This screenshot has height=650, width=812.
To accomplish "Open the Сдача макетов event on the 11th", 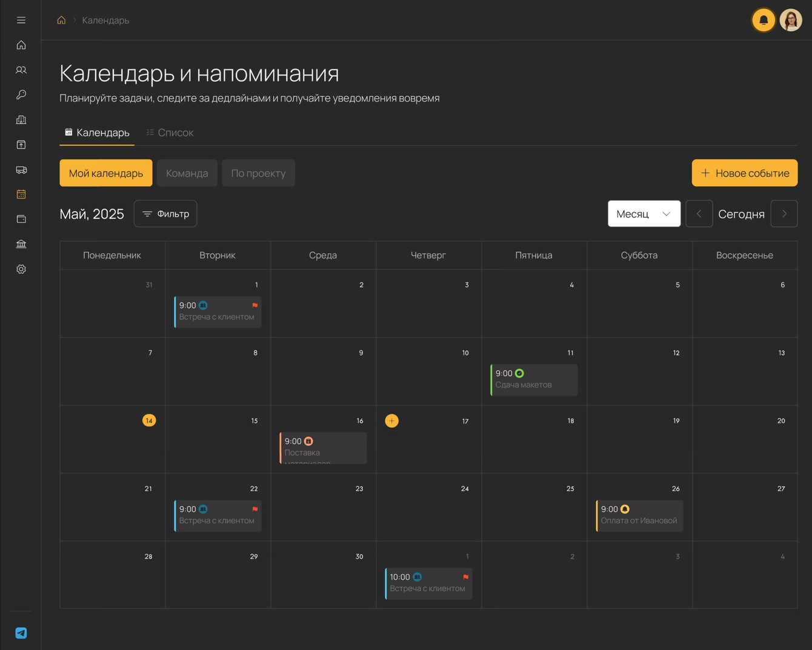I will pyautogui.click(x=534, y=380).
